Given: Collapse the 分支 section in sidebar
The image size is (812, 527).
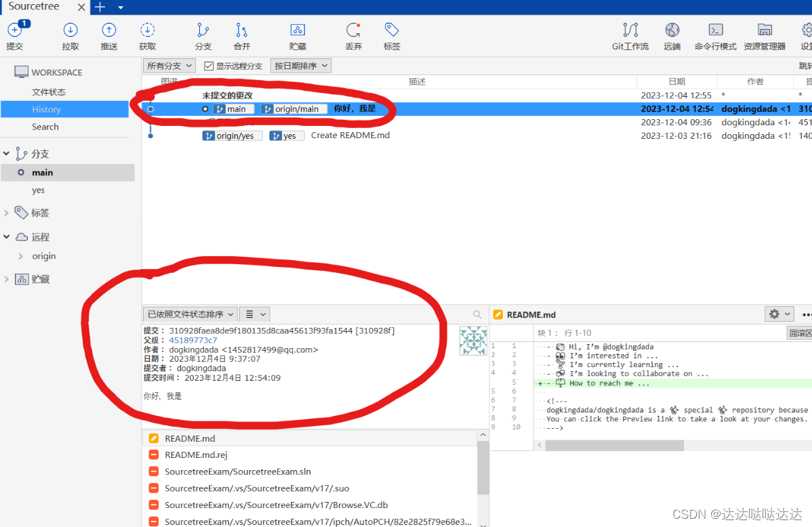Looking at the screenshot, I should [x=7, y=154].
